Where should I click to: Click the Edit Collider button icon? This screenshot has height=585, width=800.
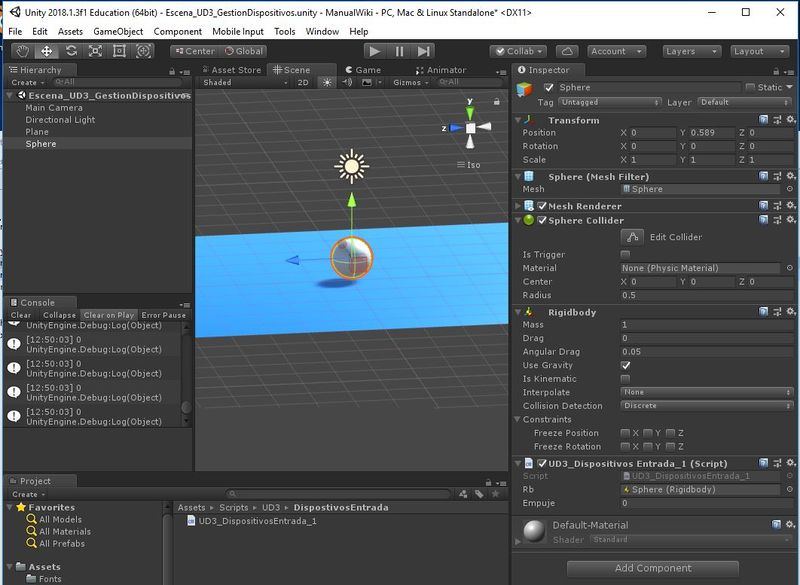click(633, 237)
